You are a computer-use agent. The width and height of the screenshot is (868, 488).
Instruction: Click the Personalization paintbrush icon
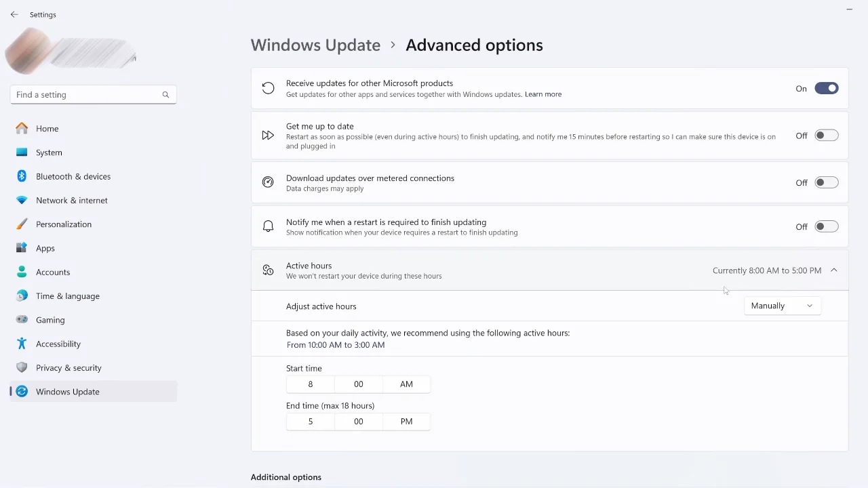pos(21,224)
